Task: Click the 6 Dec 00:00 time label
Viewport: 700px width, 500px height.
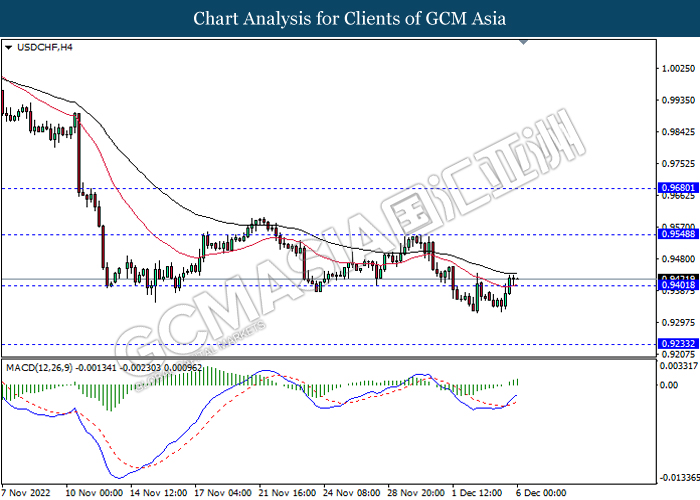Action: [x=541, y=493]
